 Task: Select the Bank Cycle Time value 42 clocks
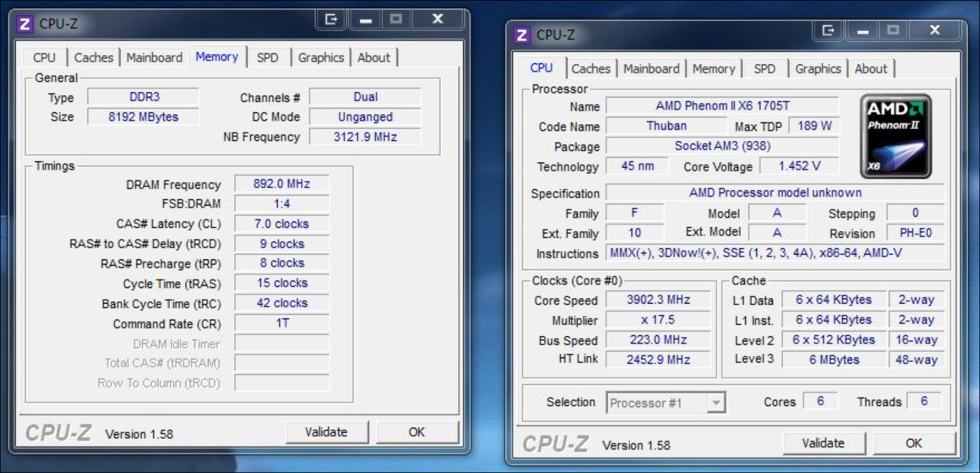click(282, 303)
